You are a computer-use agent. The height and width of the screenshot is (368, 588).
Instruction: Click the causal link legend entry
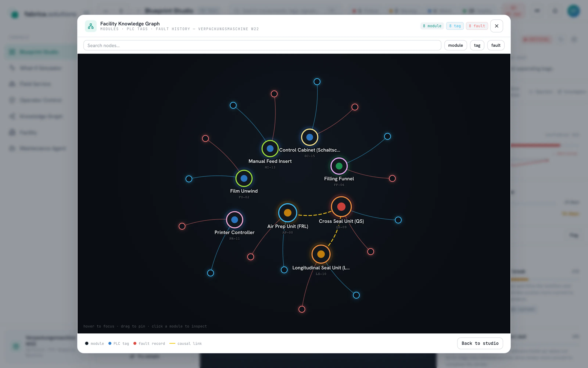coord(186,343)
